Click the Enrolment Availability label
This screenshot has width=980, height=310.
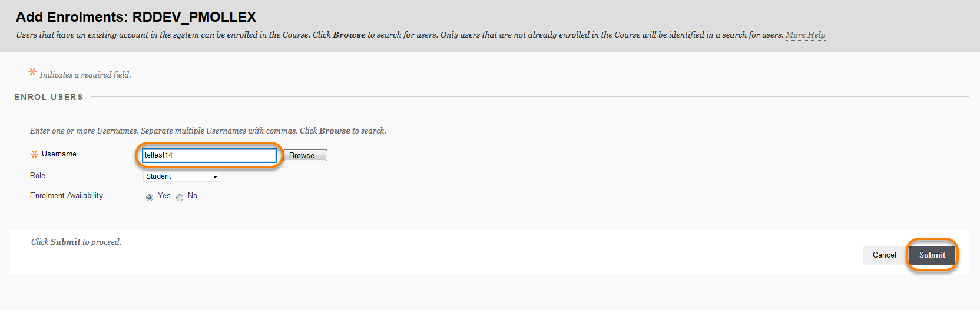pos(67,196)
